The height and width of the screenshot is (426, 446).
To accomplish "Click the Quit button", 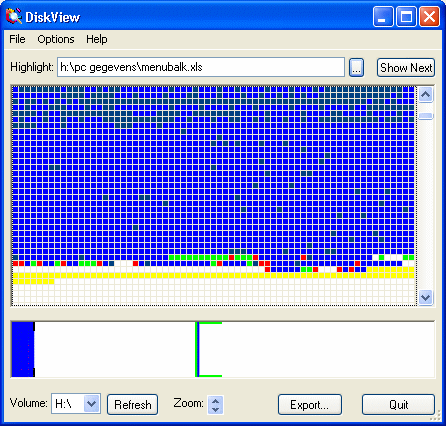I will 398,405.
